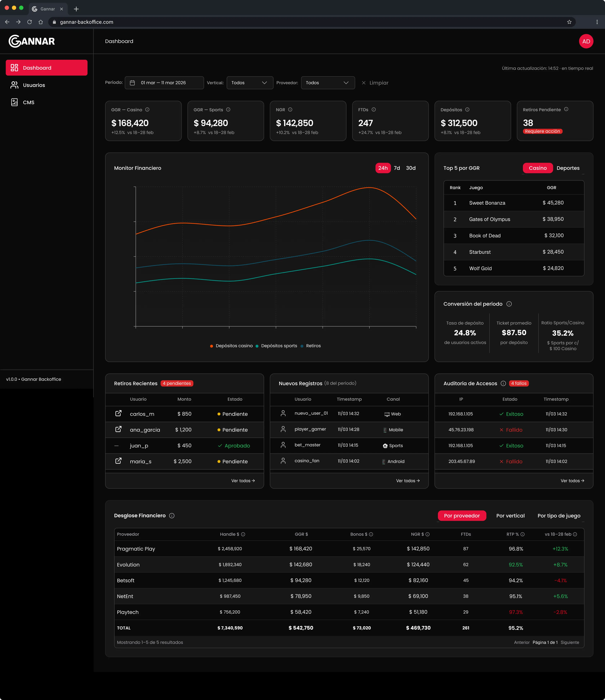
Task: Select the Pragmatic Play provider row
Action: [349, 549]
